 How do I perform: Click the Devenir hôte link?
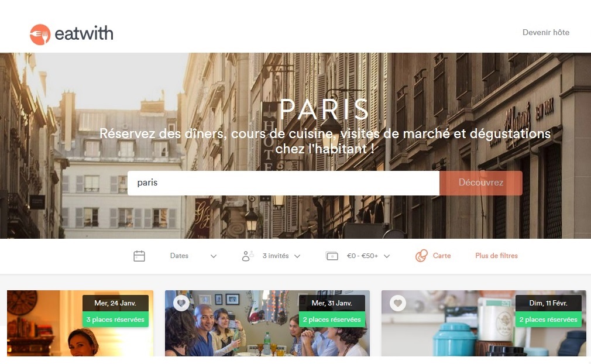pos(546,32)
